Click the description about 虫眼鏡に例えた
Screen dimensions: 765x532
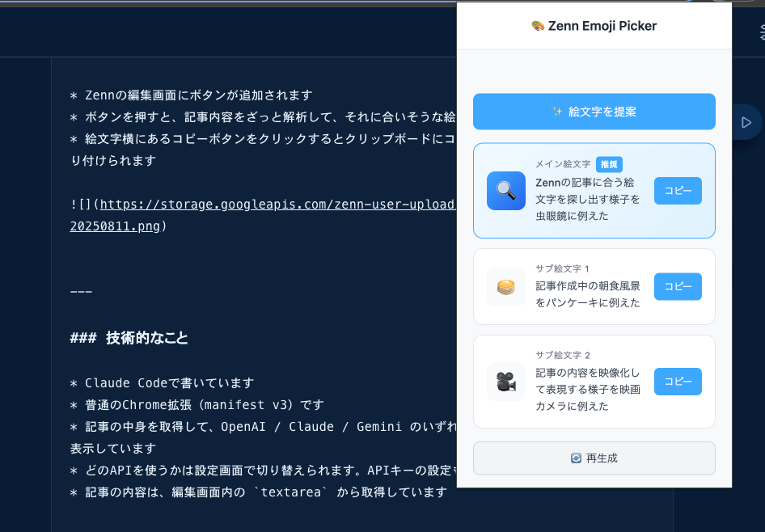click(588, 199)
